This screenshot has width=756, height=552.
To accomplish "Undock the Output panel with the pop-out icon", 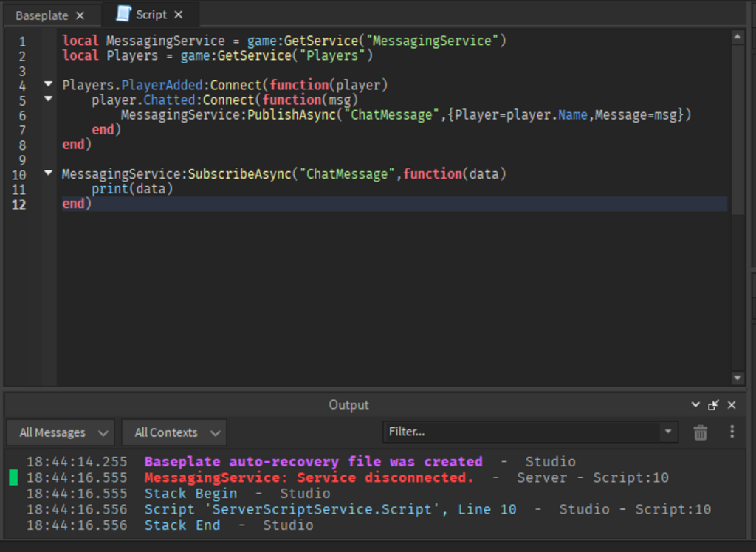I will click(x=713, y=405).
